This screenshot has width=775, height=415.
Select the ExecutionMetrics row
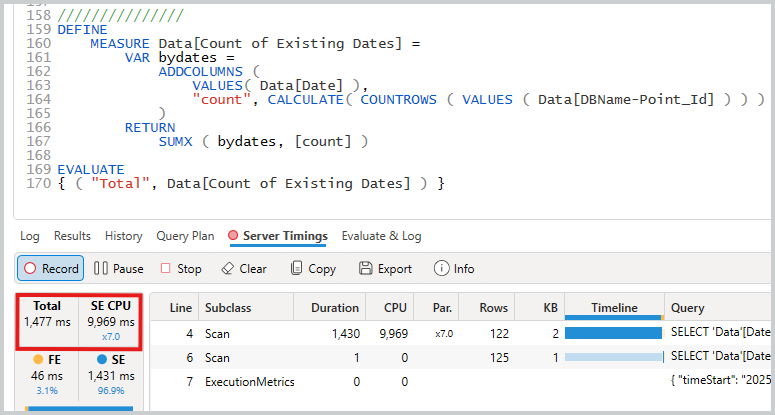(x=247, y=381)
